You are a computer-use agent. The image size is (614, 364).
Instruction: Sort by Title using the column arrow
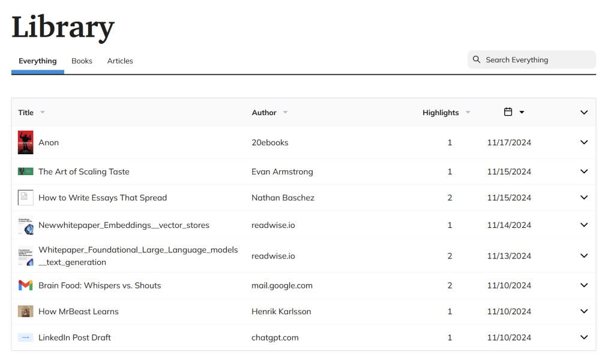click(x=42, y=113)
